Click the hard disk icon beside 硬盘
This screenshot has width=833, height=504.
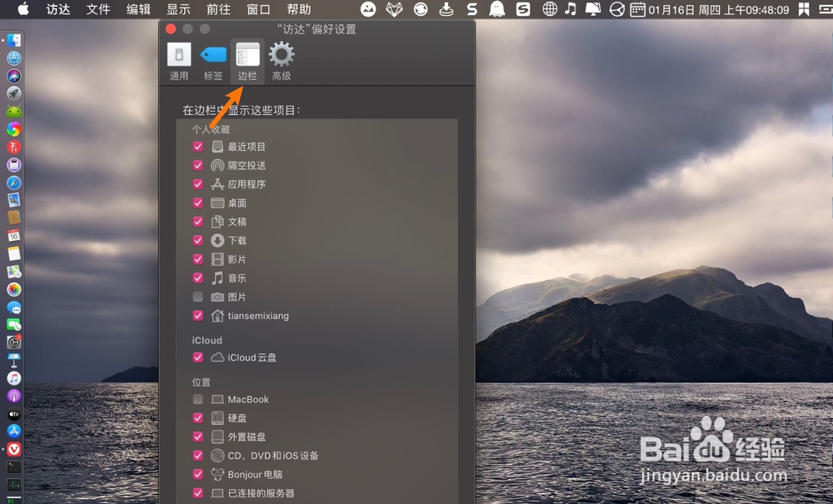[x=217, y=417]
